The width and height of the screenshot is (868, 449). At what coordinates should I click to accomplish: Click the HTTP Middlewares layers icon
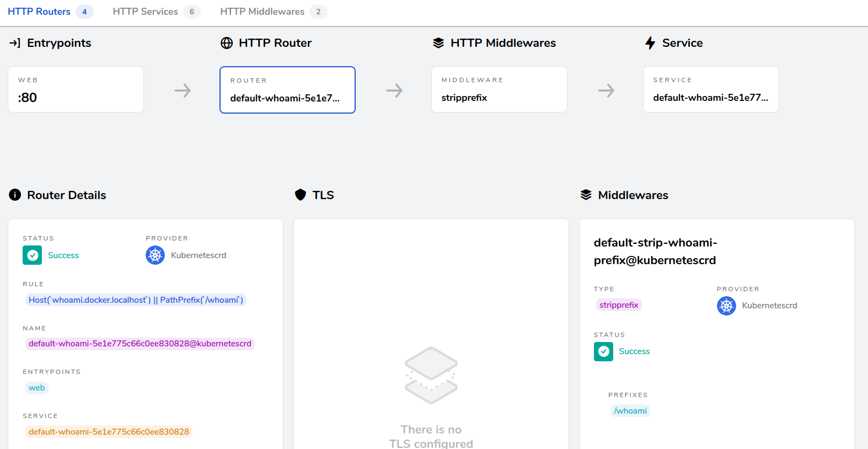(438, 43)
